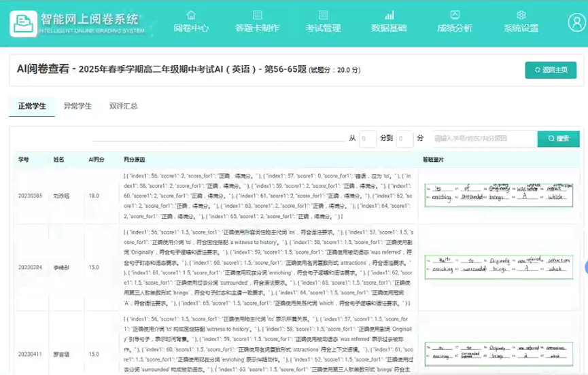The height and width of the screenshot is (375, 588).
Task: Open 阅卷中心 home icon
Action: pos(191,15)
